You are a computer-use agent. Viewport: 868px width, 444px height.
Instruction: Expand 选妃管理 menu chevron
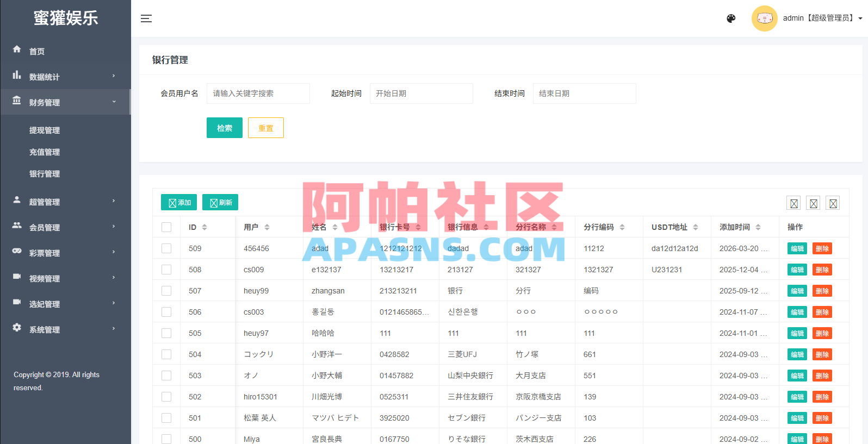[114, 303]
